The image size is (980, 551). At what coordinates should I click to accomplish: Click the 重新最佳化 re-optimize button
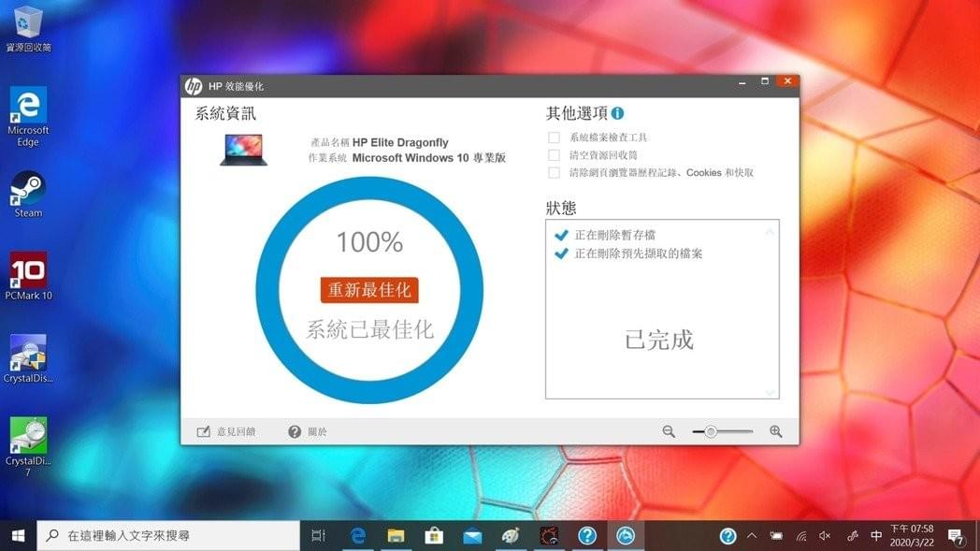coord(369,290)
